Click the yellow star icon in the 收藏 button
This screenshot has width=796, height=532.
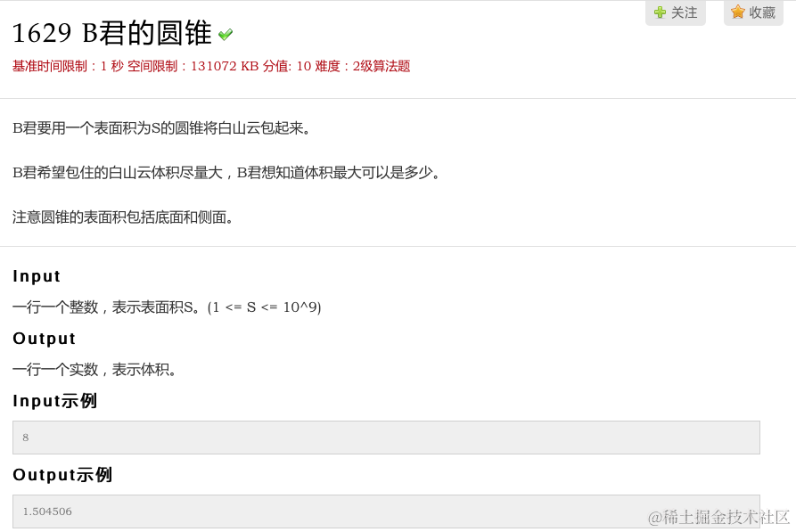pos(736,12)
